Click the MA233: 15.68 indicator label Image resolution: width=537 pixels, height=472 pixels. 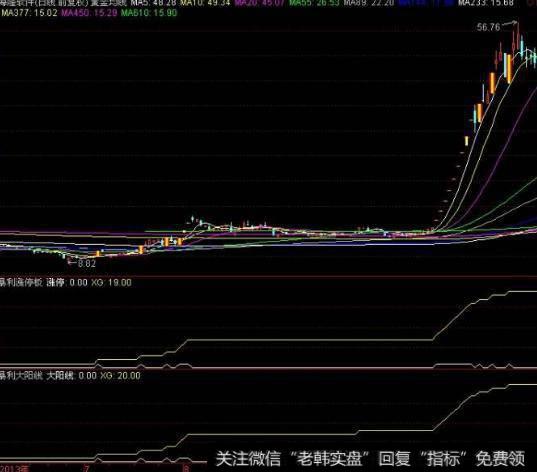click(x=486, y=3)
